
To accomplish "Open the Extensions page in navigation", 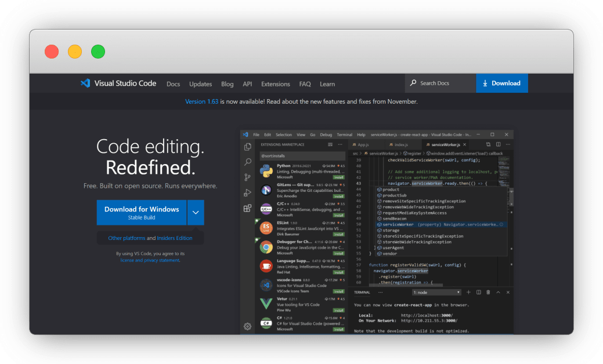I will click(275, 83).
